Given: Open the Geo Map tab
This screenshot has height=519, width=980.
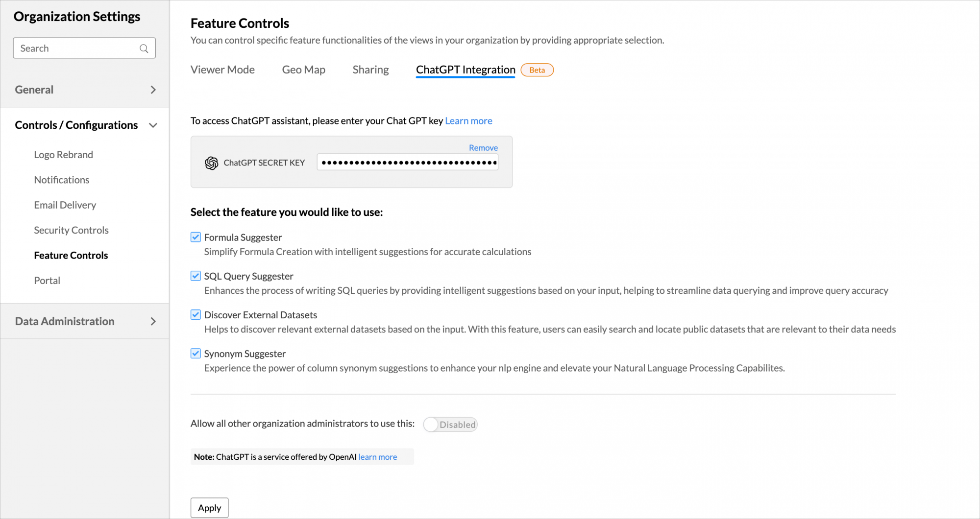Looking at the screenshot, I should click(x=303, y=70).
